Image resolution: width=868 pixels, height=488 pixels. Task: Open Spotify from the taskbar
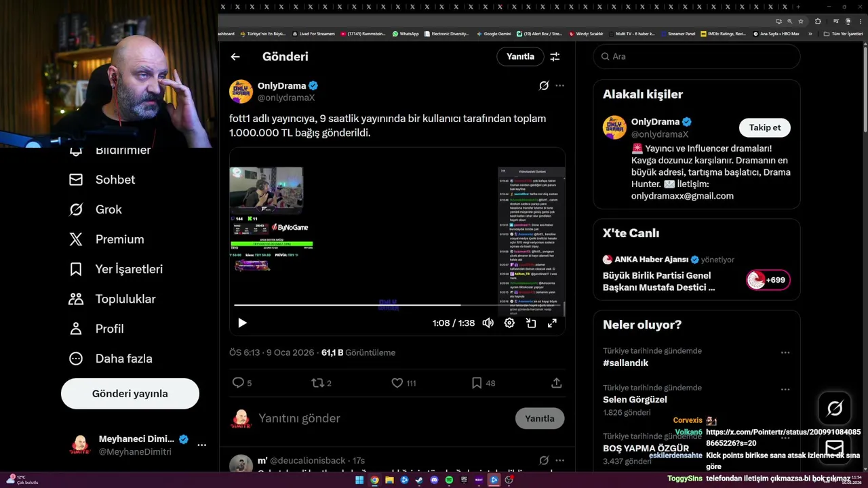(x=449, y=480)
